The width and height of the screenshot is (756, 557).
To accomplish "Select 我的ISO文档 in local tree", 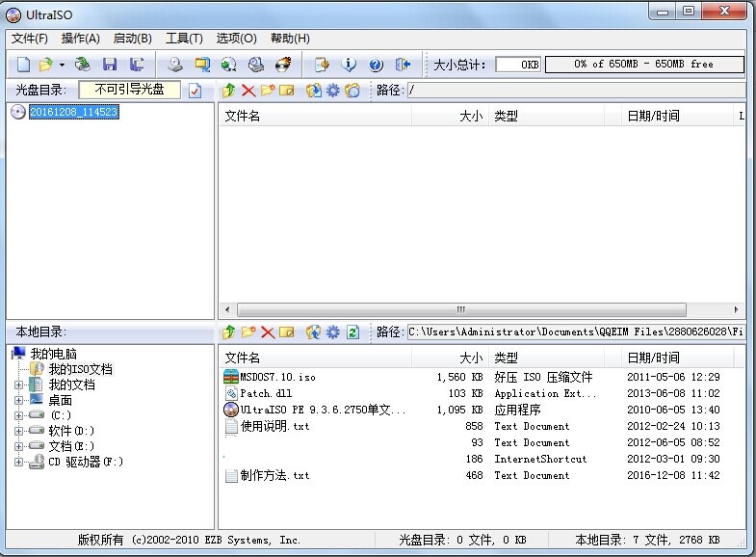I will [x=81, y=369].
